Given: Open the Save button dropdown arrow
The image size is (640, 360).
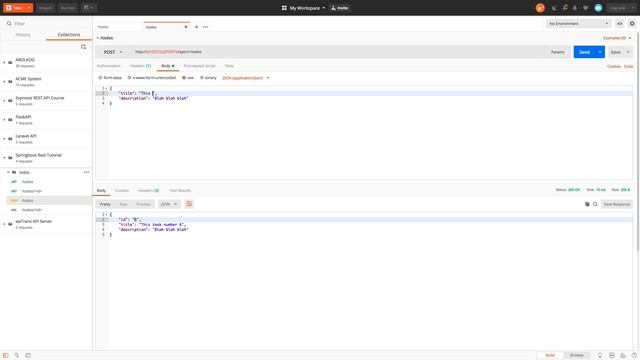Looking at the screenshot, I should [628, 52].
